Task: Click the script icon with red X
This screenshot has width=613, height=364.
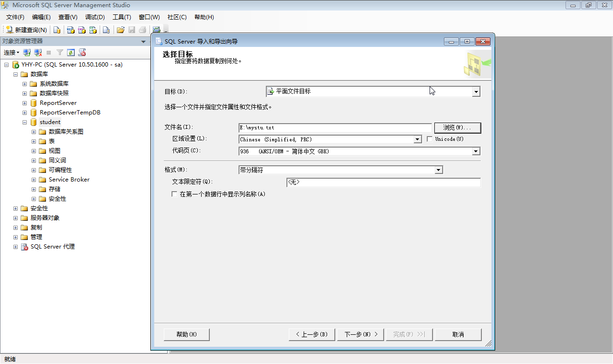Action: point(82,53)
